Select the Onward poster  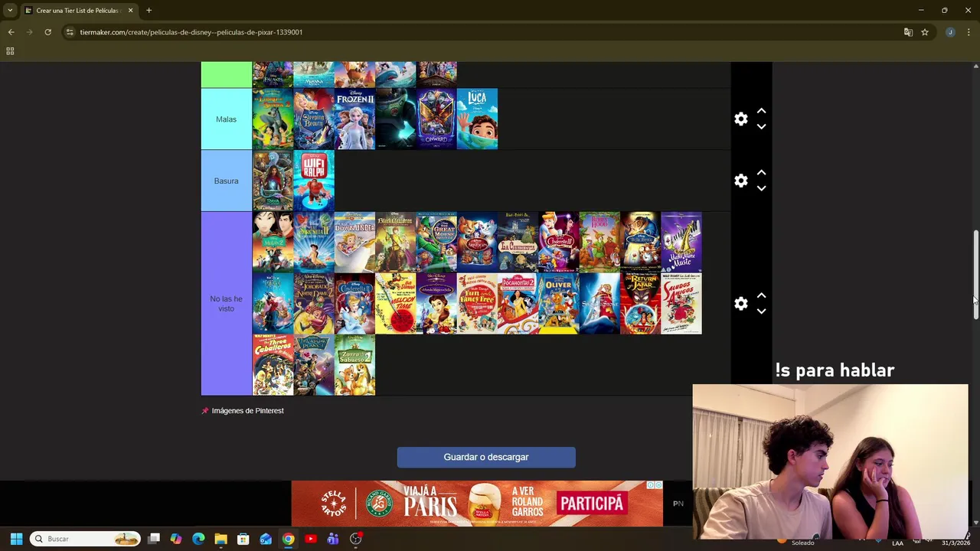pos(436,119)
